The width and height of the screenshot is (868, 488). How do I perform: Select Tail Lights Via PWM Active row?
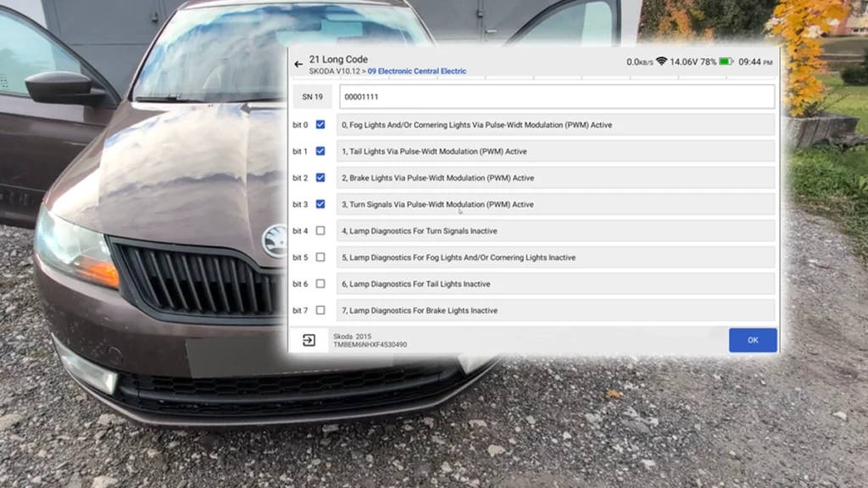pos(556,152)
